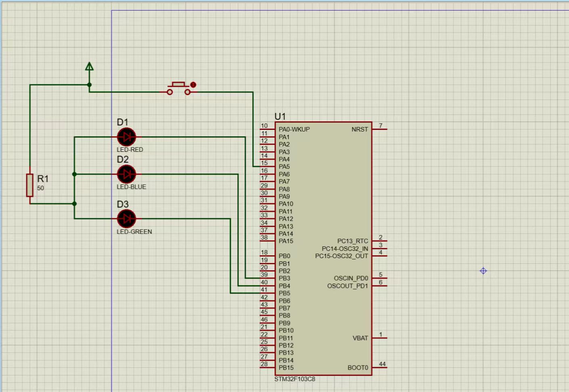Viewport: 569px width, 392px height.
Task: Click pin number 44 on BOOT0
Action: (x=382, y=364)
